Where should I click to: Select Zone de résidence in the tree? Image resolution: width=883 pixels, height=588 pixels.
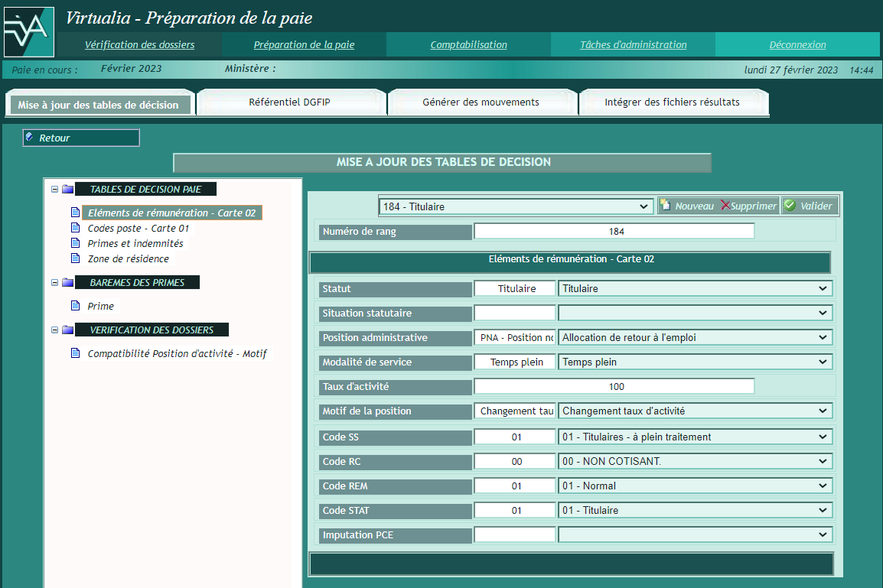click(128, 258)
